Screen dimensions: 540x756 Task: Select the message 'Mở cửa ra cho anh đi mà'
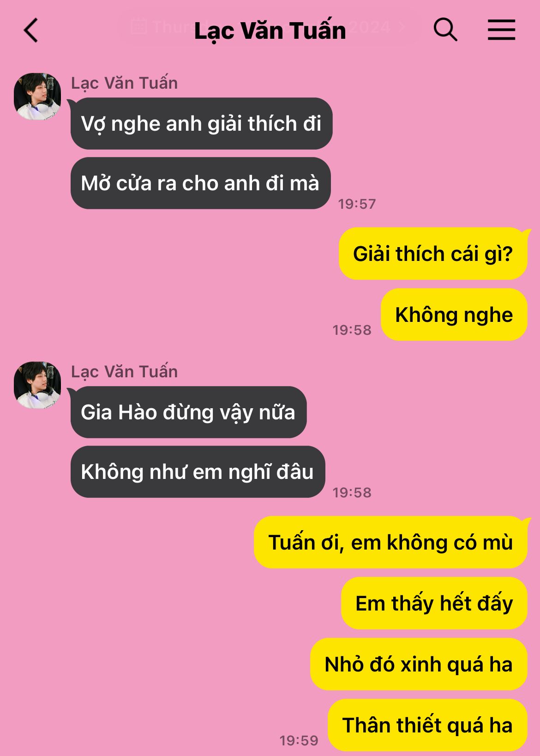coord(200,183)
